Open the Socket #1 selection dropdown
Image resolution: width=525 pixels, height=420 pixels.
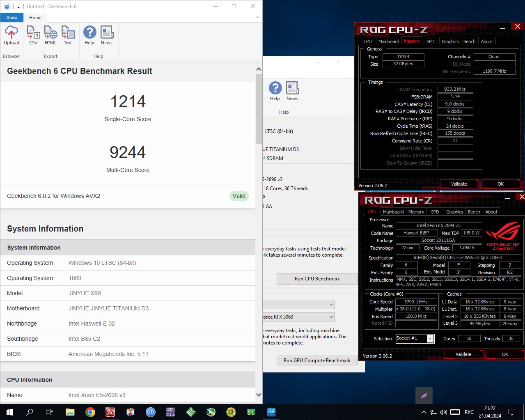pos(415,338)
